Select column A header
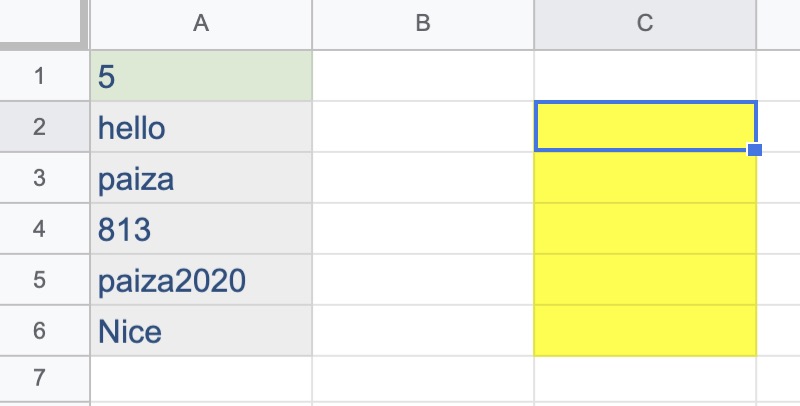Screen dimensions: 800x406 201,24
